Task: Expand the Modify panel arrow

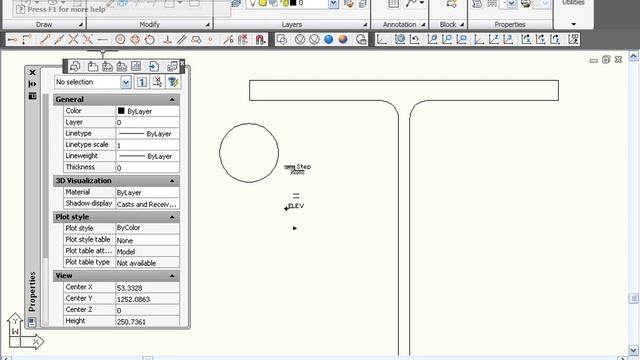Action: tap(207, 25)
